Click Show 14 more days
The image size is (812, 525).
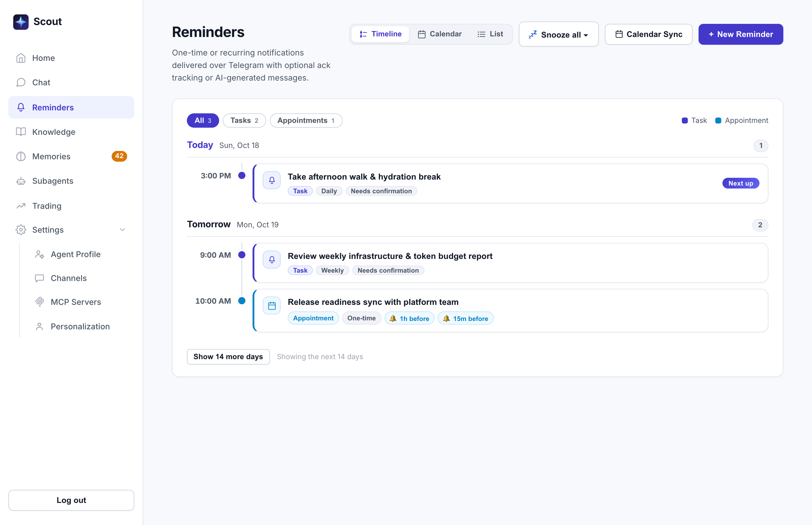(228, 356)
